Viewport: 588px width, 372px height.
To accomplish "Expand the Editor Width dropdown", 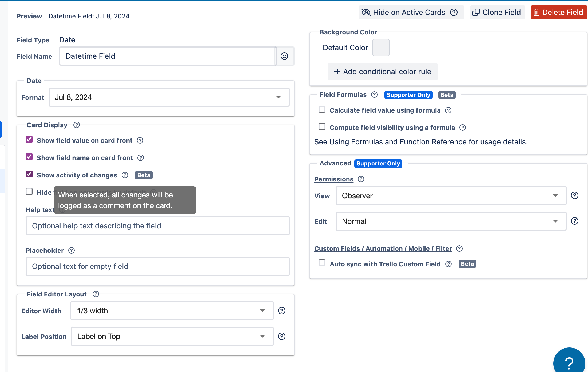I will [172, 311].
